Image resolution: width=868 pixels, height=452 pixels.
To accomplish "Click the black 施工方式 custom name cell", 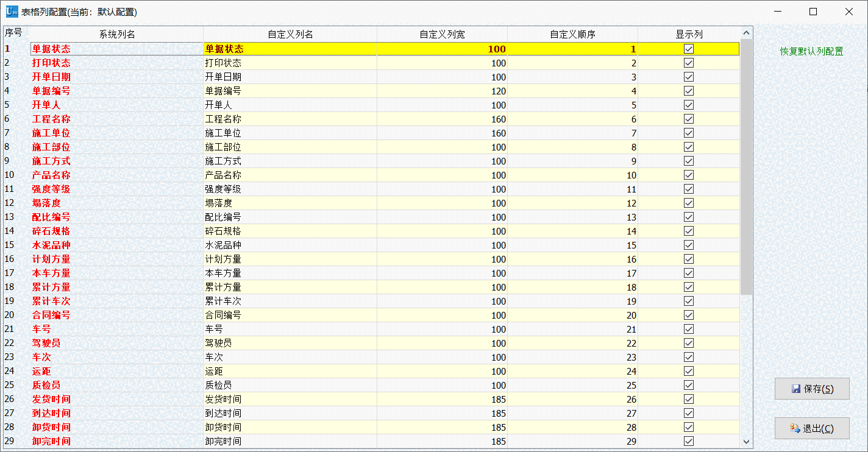I will [290, 161].
